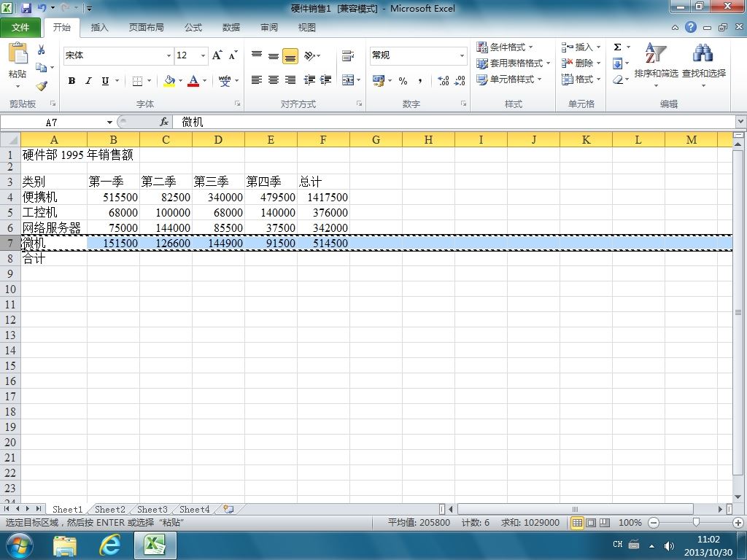The image size is (747, 560).
Task: Decrease font size with small A
Action: tap(233, 55)
